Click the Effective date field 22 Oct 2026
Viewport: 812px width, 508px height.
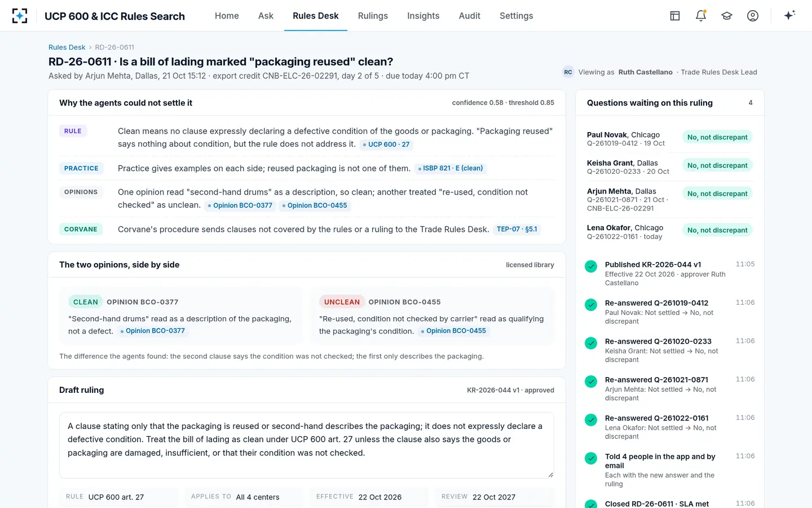369,497
